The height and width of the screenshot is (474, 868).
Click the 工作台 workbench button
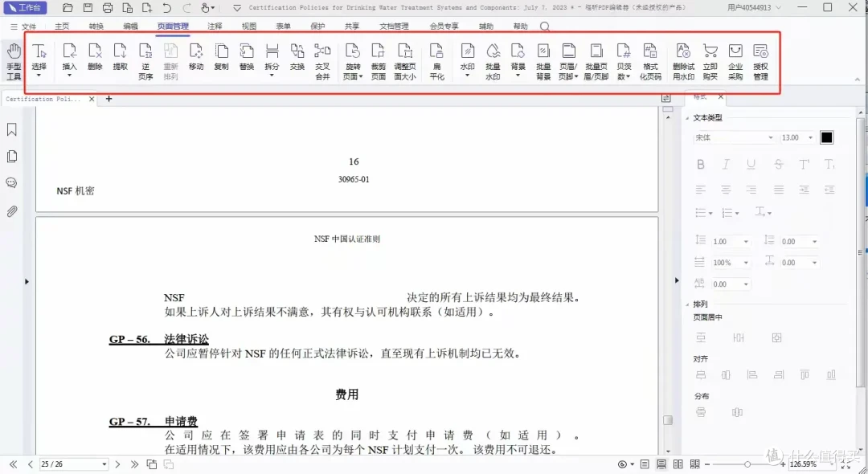(x=25, y=8)
